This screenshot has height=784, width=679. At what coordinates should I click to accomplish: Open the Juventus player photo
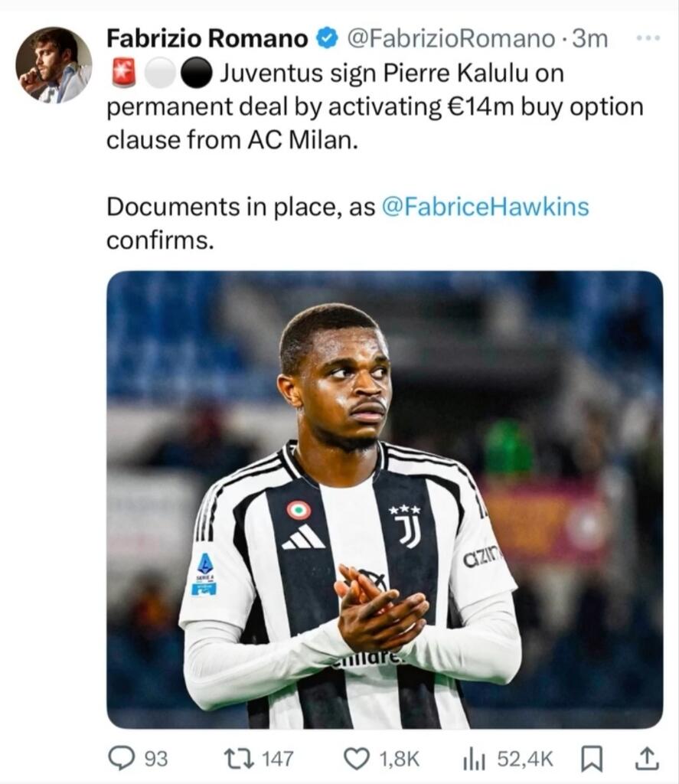pos(384,499)
